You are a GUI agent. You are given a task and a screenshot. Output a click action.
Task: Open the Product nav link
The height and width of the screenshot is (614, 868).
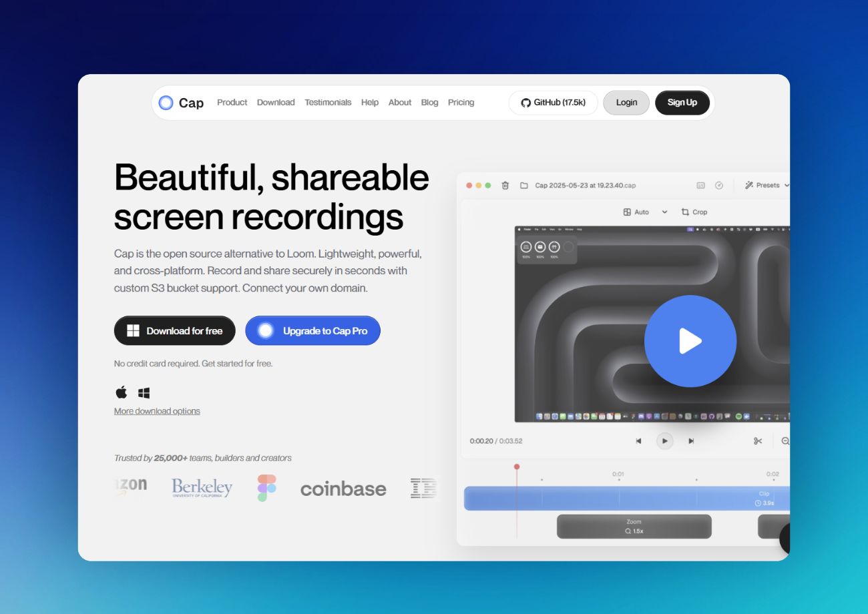[232, 102]
